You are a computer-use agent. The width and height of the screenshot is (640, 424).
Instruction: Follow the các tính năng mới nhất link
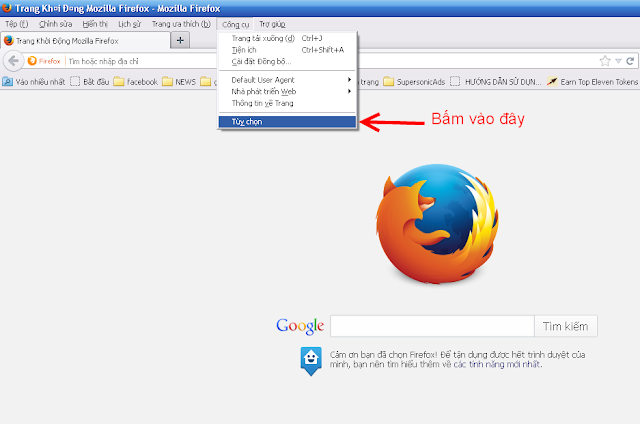pos(497,364)
